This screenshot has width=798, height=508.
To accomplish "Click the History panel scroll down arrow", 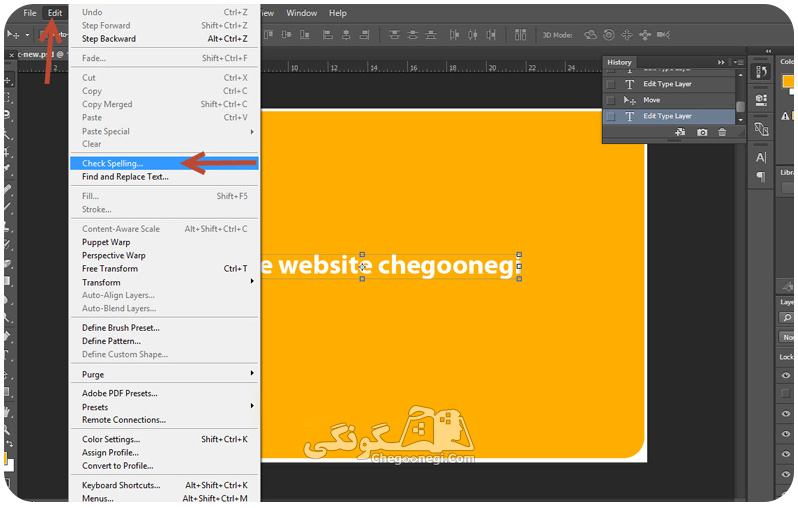I will click(x=740, y=120).
